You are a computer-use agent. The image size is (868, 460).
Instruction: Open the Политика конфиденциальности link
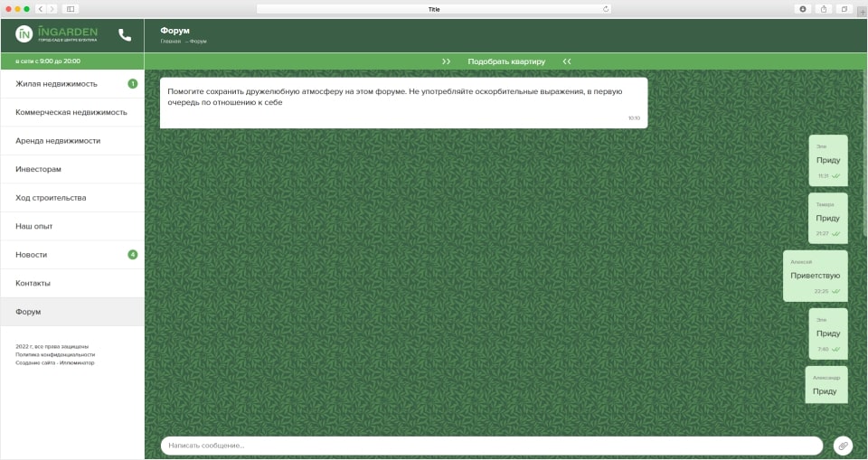(x=55, y=354)
